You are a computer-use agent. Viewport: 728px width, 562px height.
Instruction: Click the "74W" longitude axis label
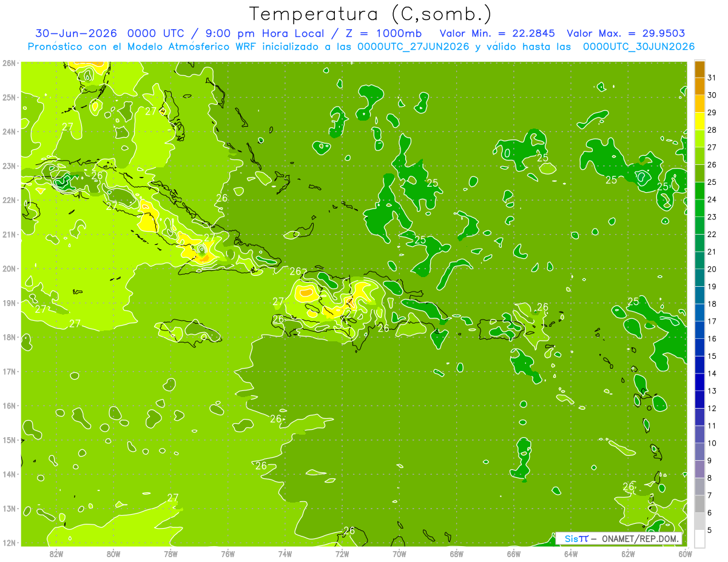click(285, 554)
